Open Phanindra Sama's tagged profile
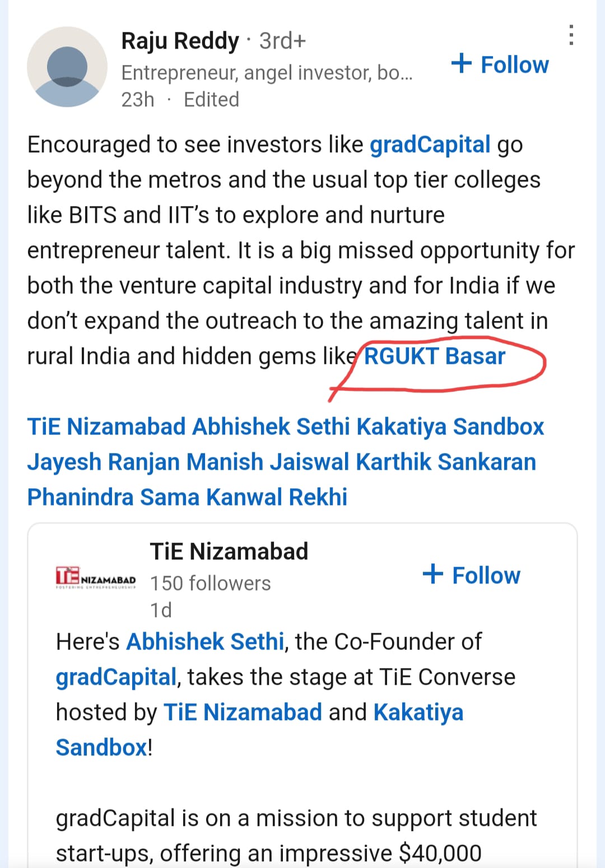This screenshot has width=605, height=868. point(114,497)
